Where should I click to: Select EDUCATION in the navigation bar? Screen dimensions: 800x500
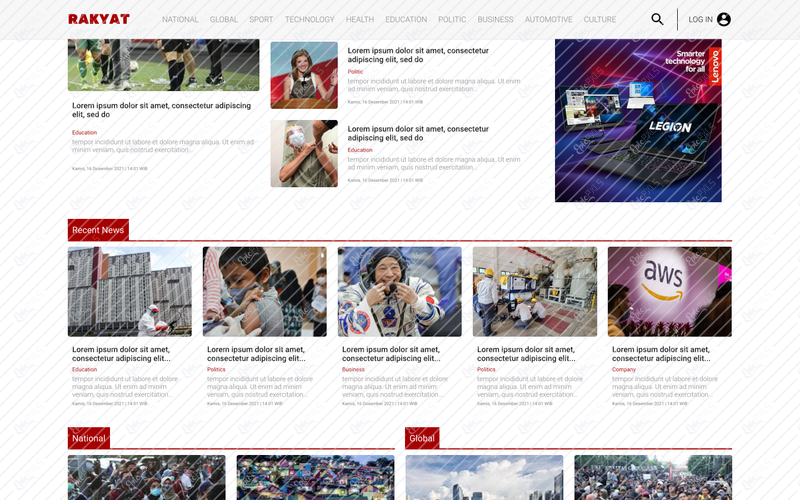406,19
